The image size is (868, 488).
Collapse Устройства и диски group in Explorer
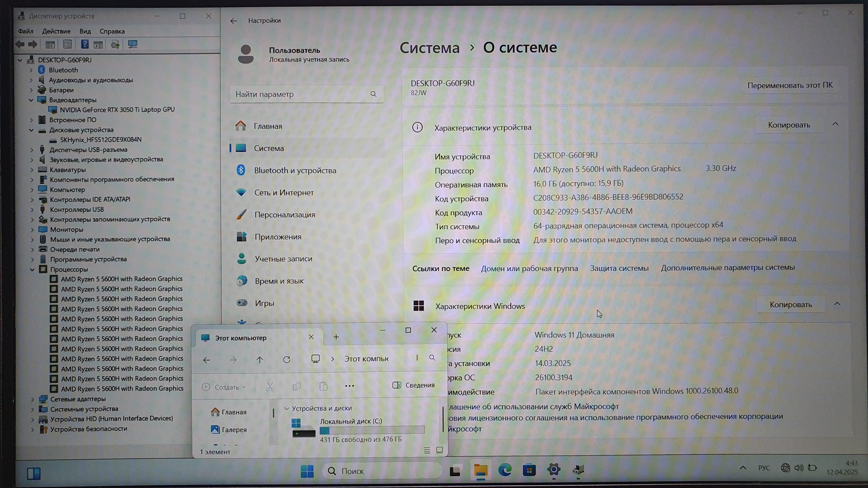click(x=287, y=408)
